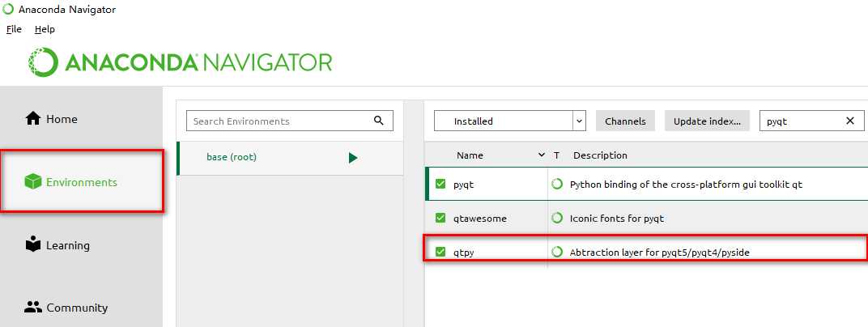Image resolution: width=868 pixels, height=327 pixels.
Task: Click 'Iconic fonts for pyqt' description
Action: (617, 219)
